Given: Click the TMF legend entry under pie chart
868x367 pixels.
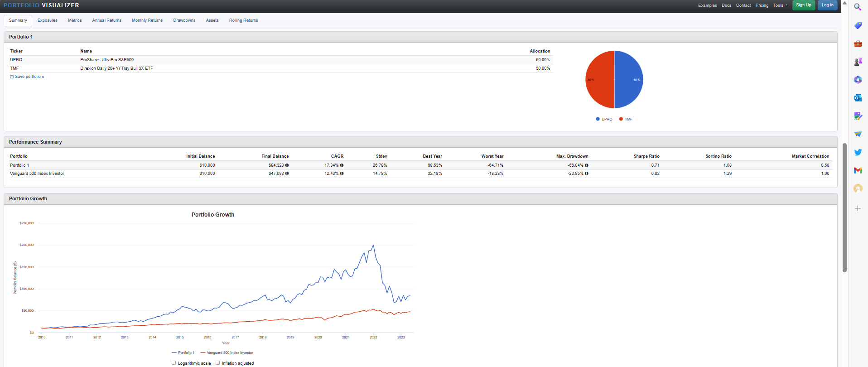Looking at the screenshot, I should 626,119.
